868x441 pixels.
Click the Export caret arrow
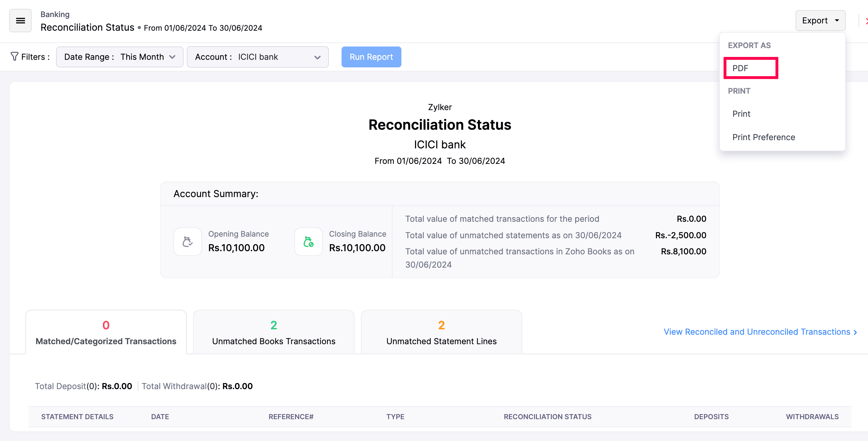click(837, 21)
